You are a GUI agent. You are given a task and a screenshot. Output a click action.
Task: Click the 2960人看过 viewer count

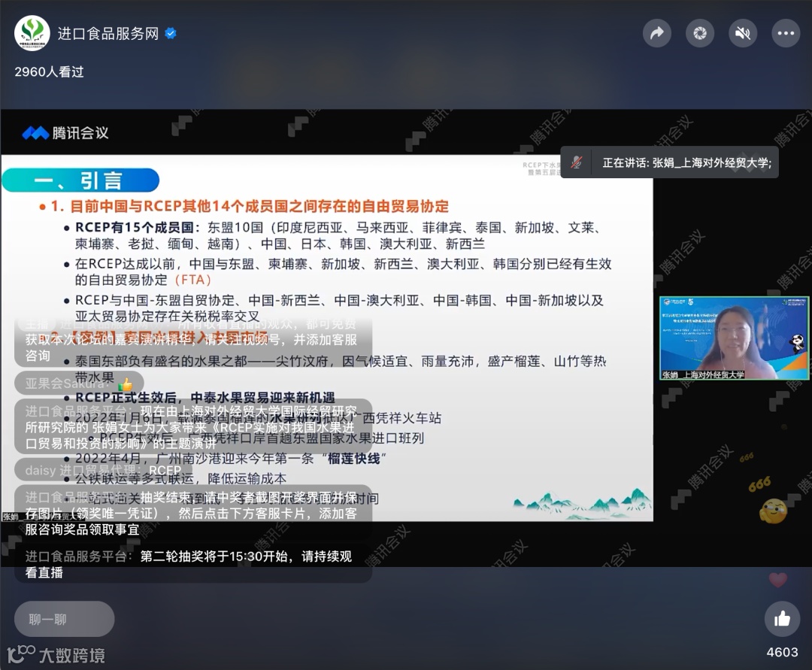tap(49, 72)
